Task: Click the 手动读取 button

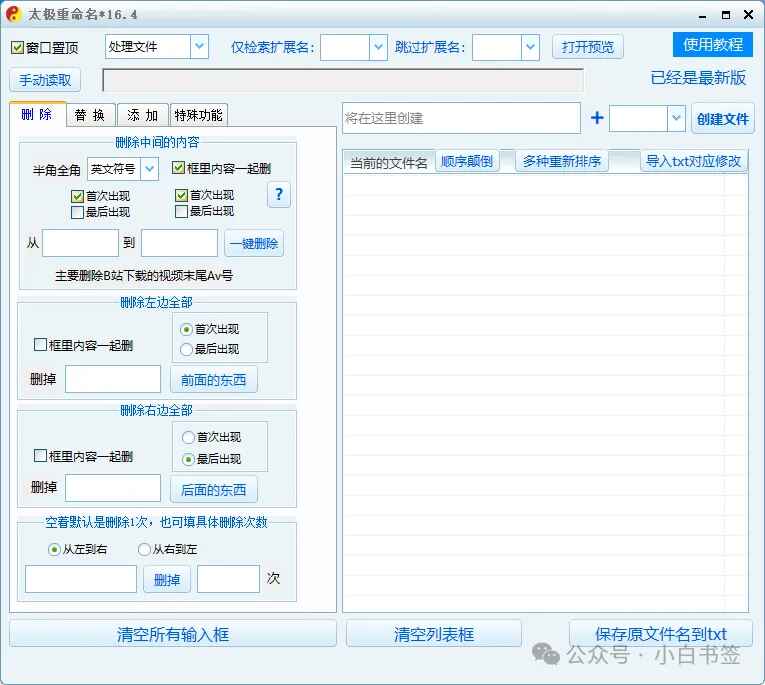Action: coord(45,80)
